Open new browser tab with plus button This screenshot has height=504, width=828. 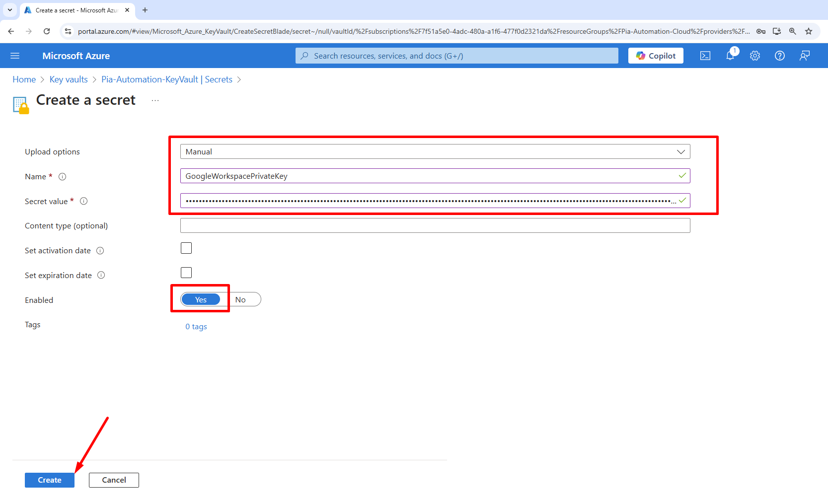click(x=145, y=10)
